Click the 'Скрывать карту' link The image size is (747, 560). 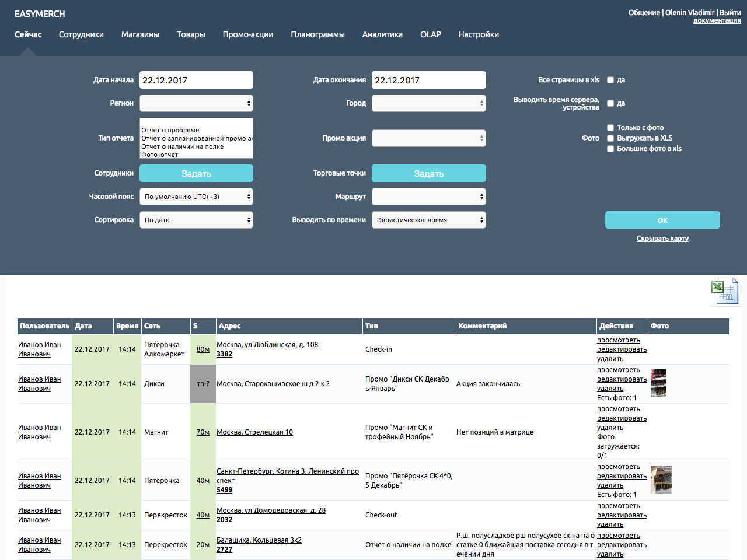pyautogui.click(x=662, y=239)
